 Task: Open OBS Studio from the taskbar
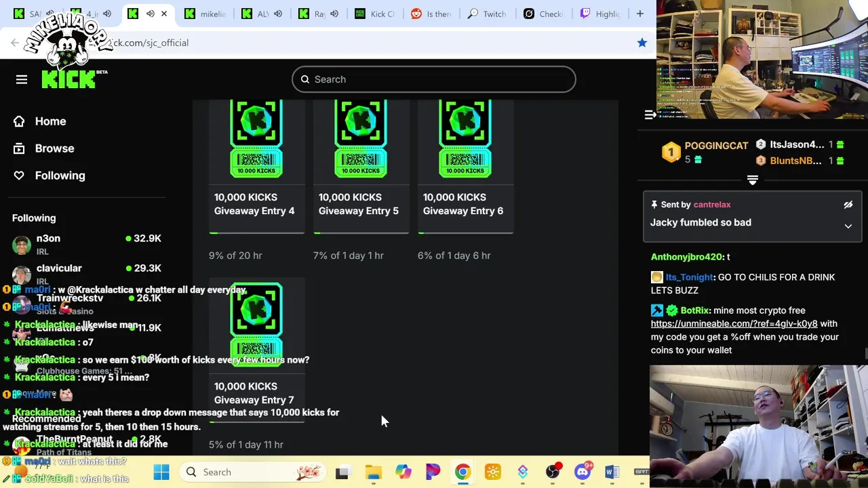553,472
